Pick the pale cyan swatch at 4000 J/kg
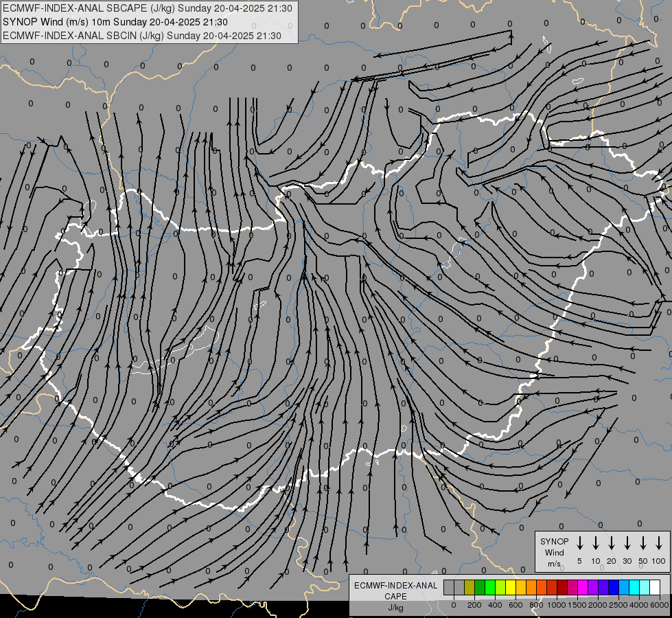Image resolution: width=672 pixels, height=618 pixels. pos(645,587)
